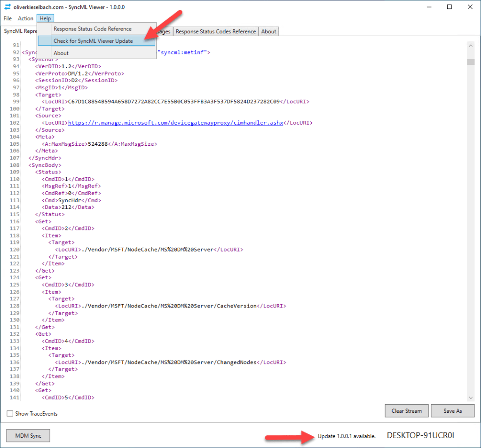Trigger an MDM Sync
The image size is (481, 448).
click(x=28, y=435)
